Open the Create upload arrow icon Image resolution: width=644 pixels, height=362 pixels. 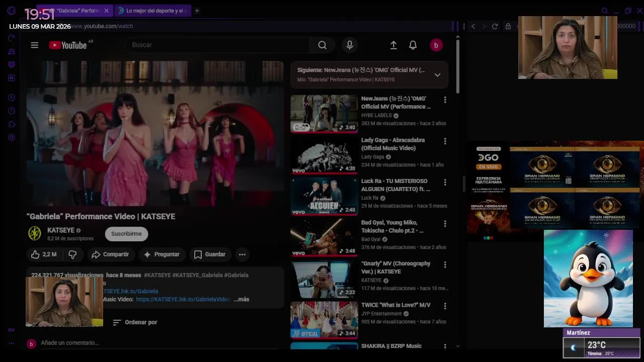(x=393, y=45)
